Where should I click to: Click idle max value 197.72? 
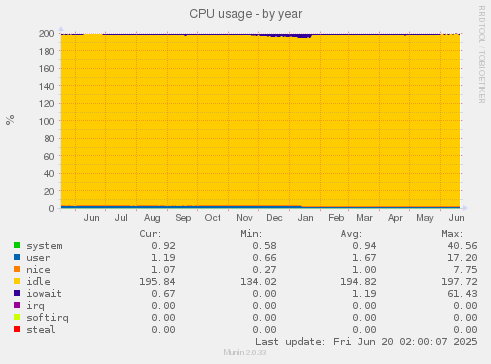(459, 282)
